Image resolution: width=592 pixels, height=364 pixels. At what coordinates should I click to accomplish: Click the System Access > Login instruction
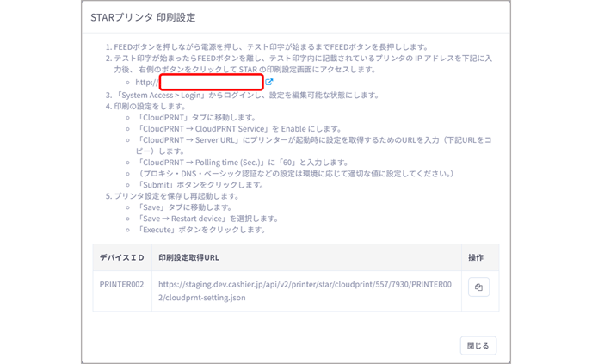247,96
